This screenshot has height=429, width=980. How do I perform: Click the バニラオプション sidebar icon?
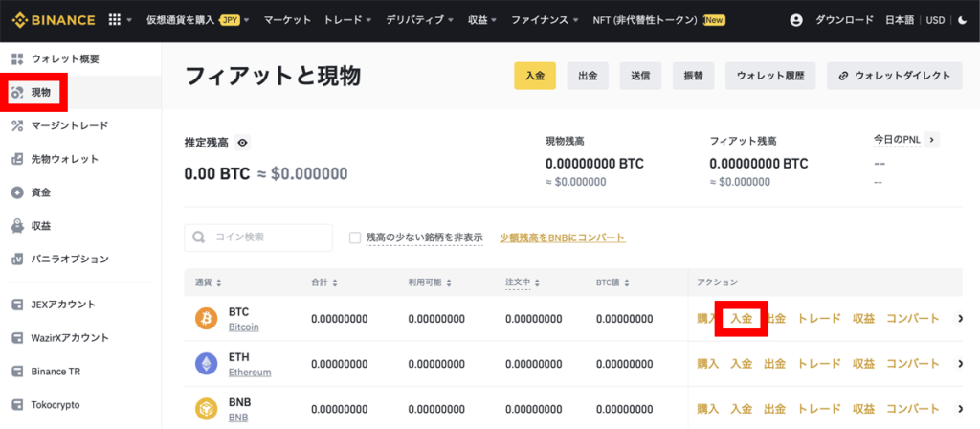tap(17, 259)
